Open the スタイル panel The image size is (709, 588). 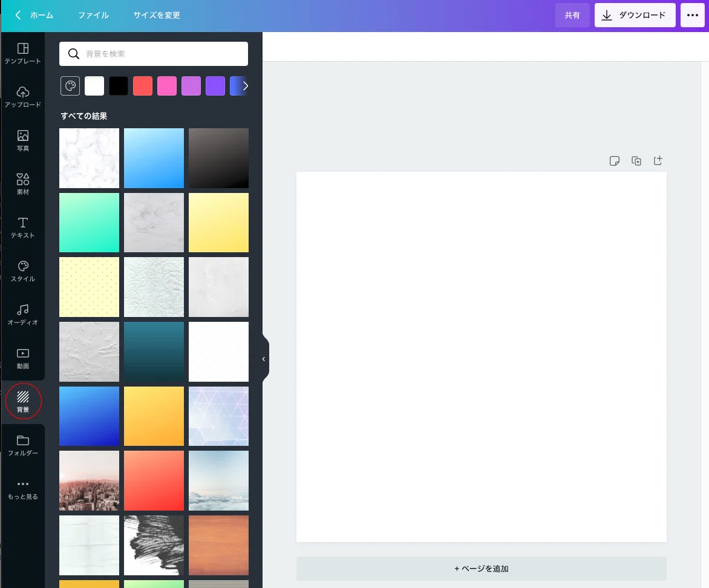tap(22, 271)
